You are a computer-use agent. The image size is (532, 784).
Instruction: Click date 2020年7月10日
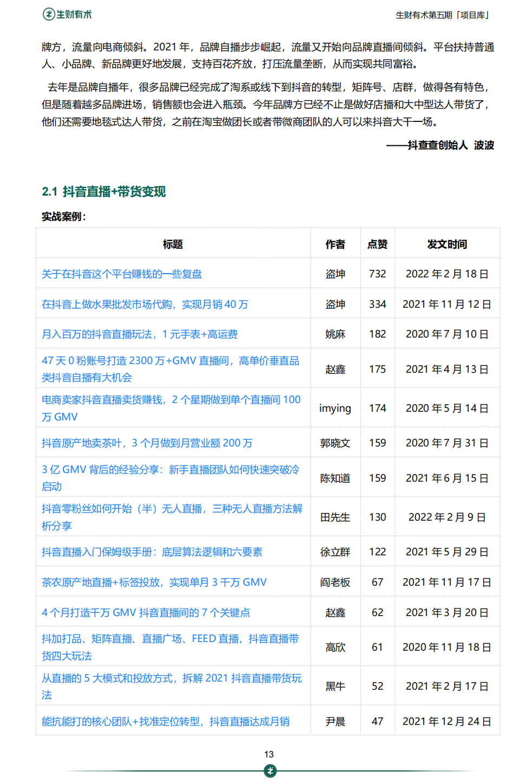coord(447,334)
